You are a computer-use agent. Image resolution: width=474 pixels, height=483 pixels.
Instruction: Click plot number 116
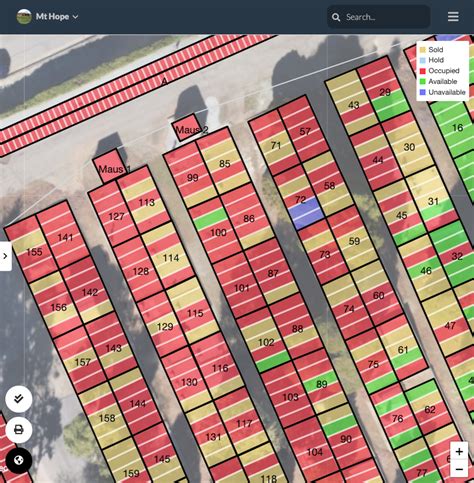pos(220,368)
